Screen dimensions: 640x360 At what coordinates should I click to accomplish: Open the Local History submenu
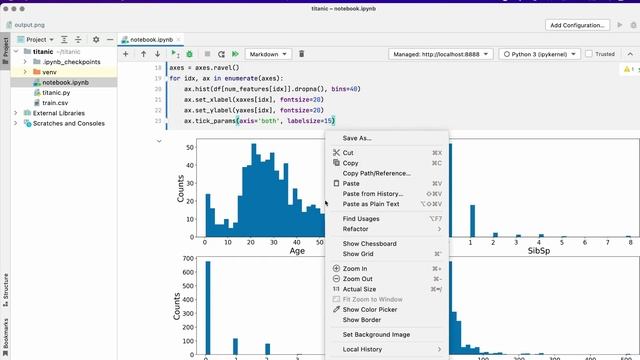click(x=387, y=349)
